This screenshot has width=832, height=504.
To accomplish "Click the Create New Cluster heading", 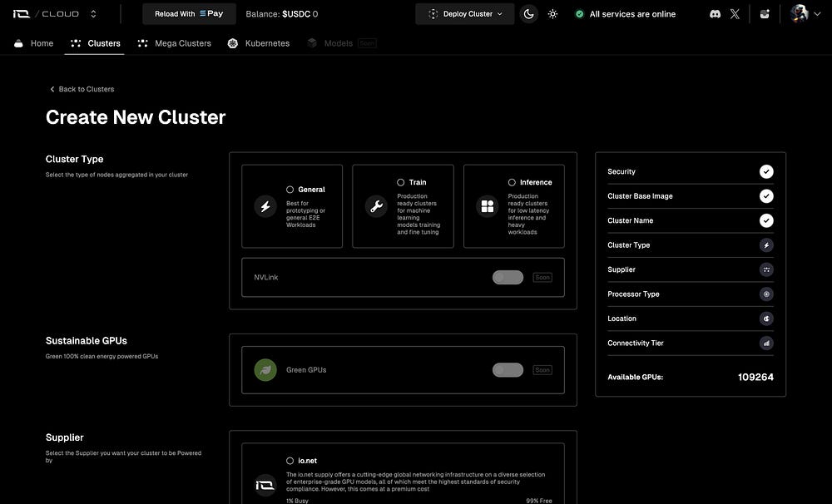I will click(x=136, y=117).
